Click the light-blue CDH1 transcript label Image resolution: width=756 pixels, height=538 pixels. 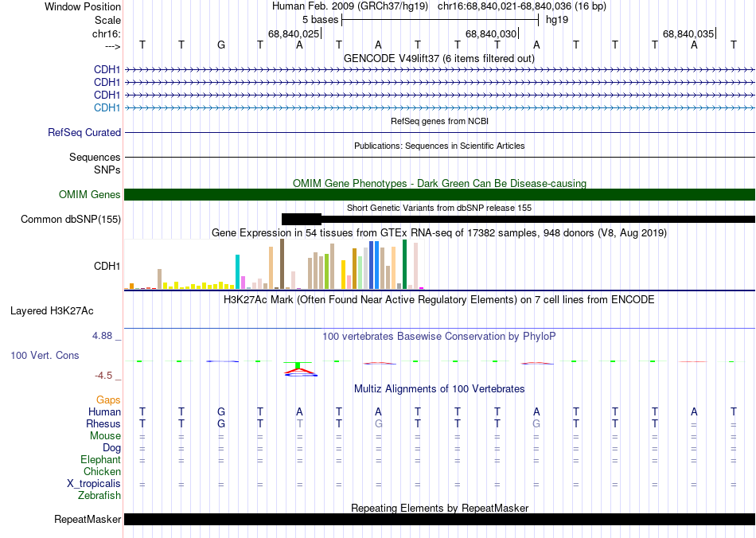[x=107, y=107]
